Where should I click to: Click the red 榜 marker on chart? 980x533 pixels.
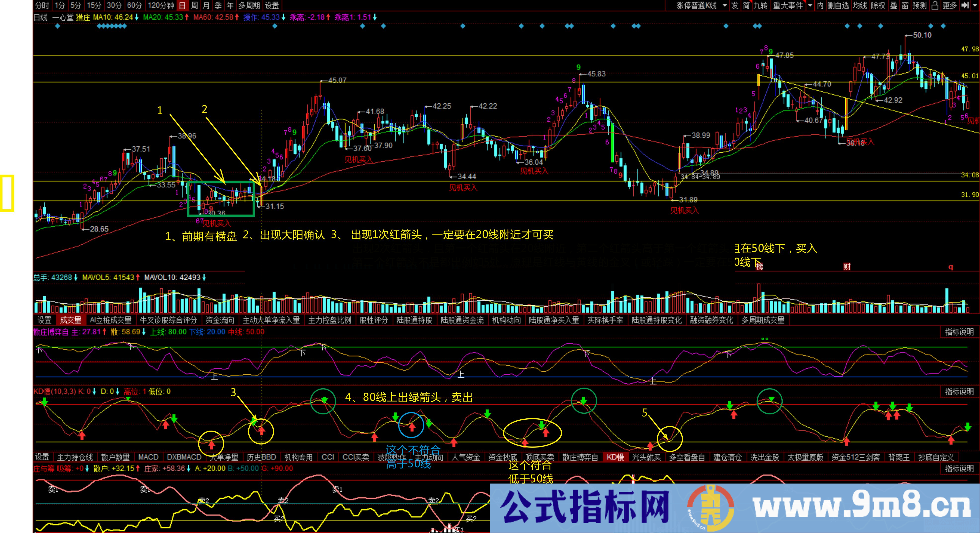pos(759,267)
